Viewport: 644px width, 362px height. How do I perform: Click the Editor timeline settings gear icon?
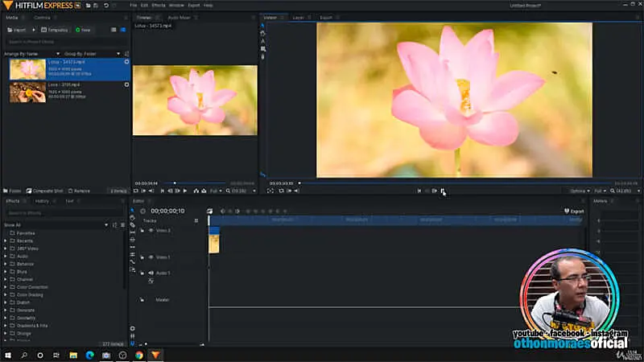pos(132,328)
